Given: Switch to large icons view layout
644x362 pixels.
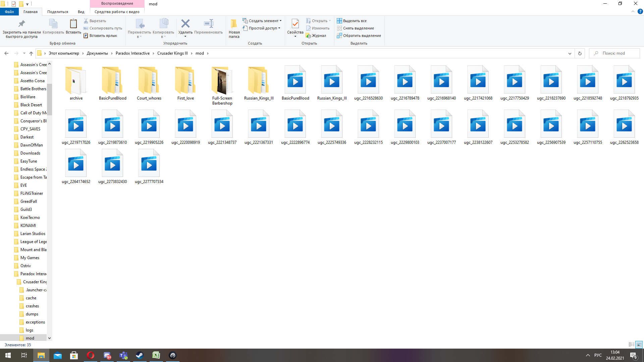Looking at the screenshot, I should (639, 345).
